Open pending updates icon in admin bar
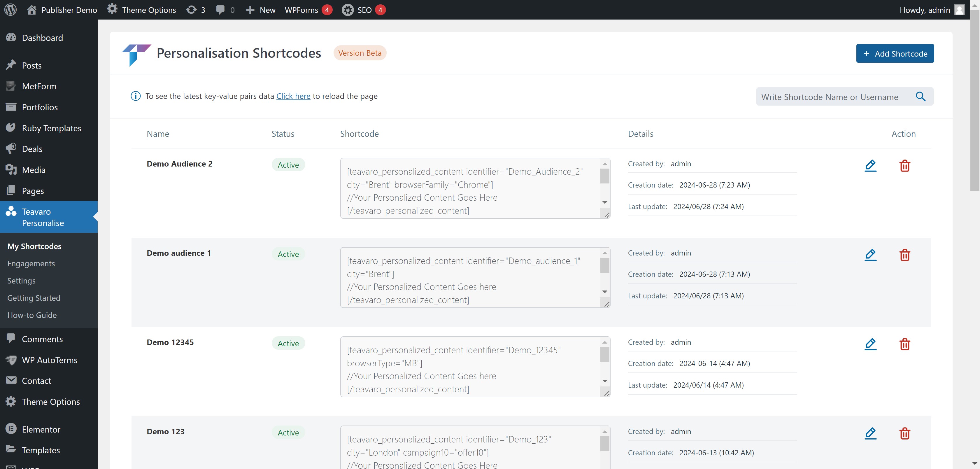This screenshot has width=980, height=469. pos(195,10)
